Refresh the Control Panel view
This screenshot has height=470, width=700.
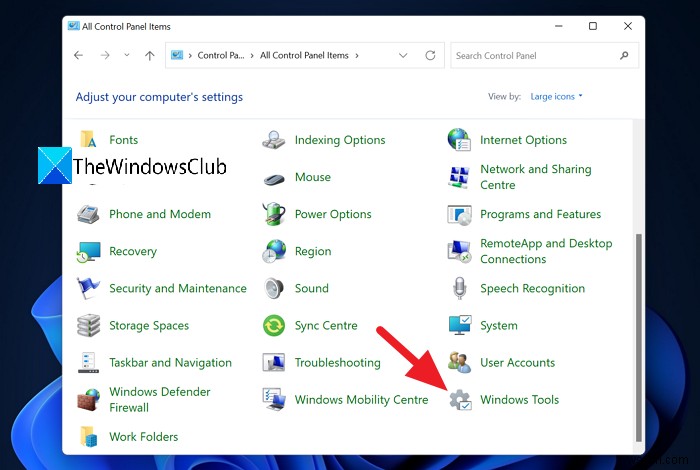click(430, 55)
